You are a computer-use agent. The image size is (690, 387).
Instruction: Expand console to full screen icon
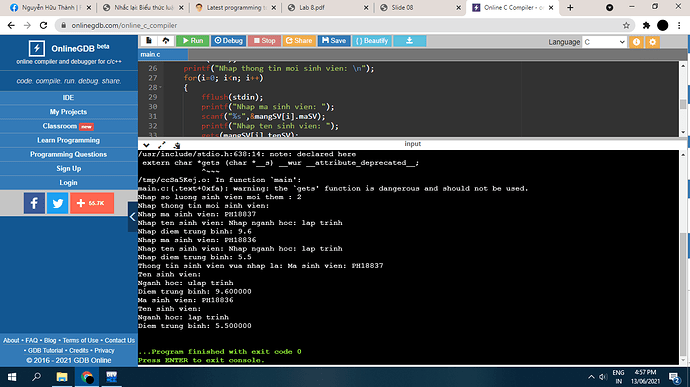tap(161, 145)
